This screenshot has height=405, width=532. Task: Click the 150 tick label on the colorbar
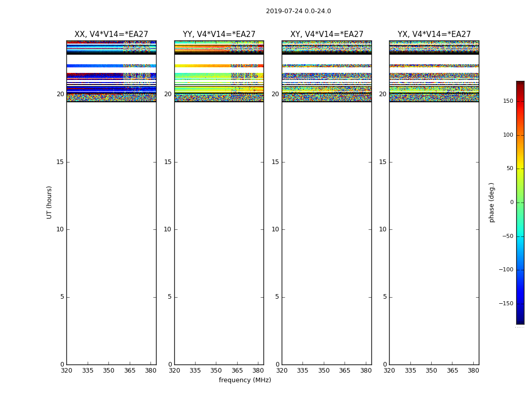coord(508,101)
